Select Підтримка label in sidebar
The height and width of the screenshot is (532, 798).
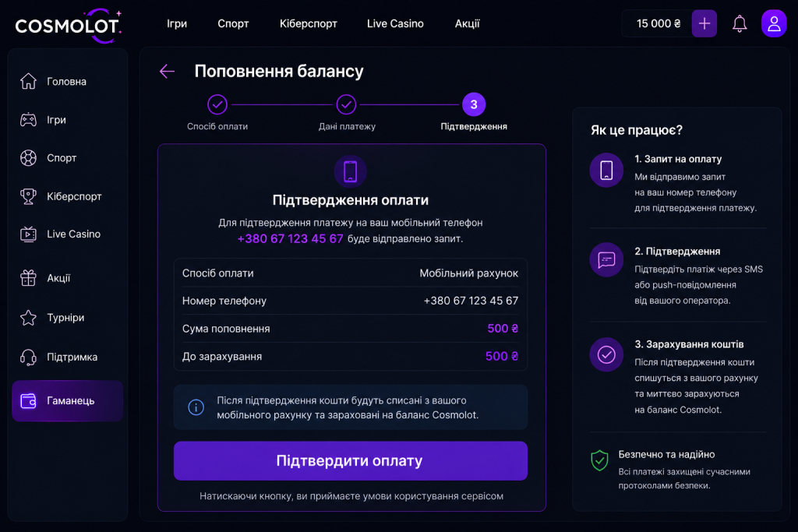tap(72, 358)
